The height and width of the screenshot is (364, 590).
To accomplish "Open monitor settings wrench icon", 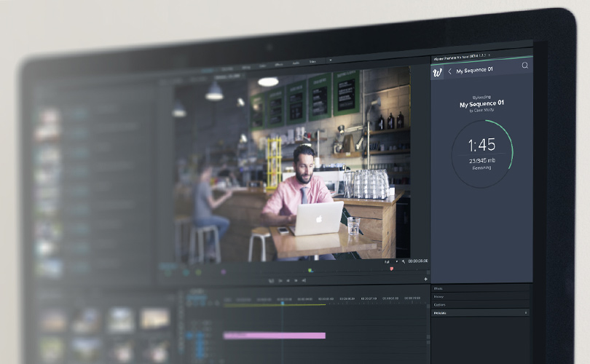I will click(x=403, y=261).
